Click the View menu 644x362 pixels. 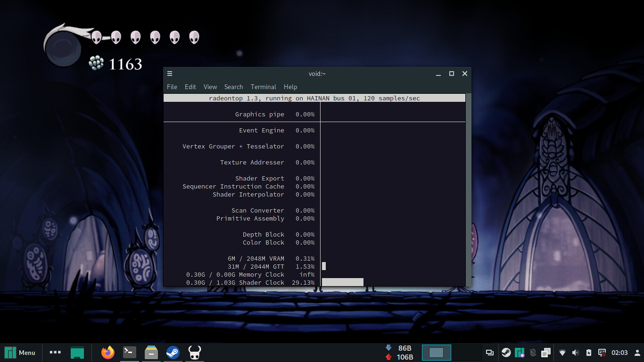click(x=210, y=87)
